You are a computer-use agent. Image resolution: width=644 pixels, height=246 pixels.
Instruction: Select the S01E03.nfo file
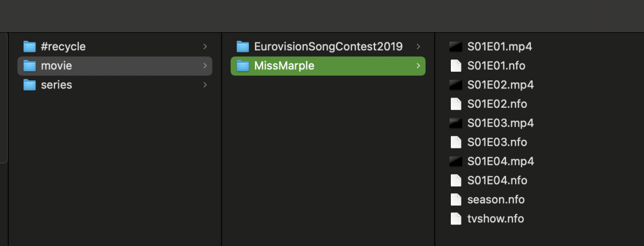tap(497, 142)
